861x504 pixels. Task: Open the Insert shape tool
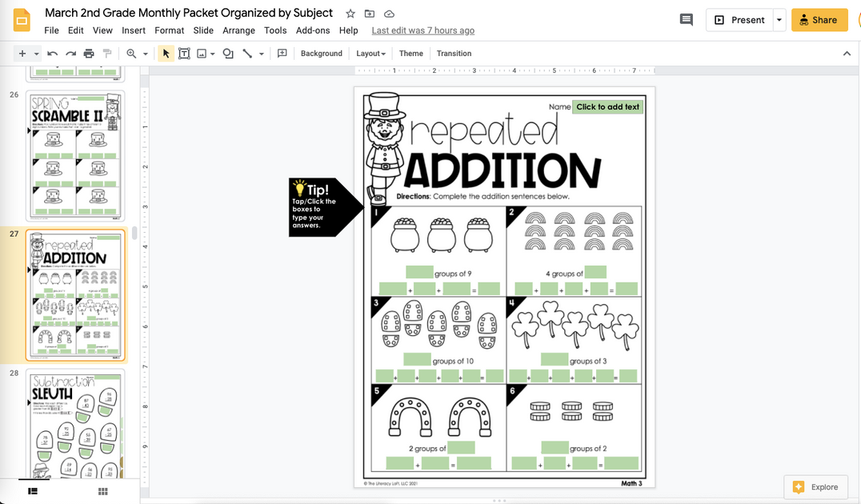pyautogui.click(x=228, y=53)
